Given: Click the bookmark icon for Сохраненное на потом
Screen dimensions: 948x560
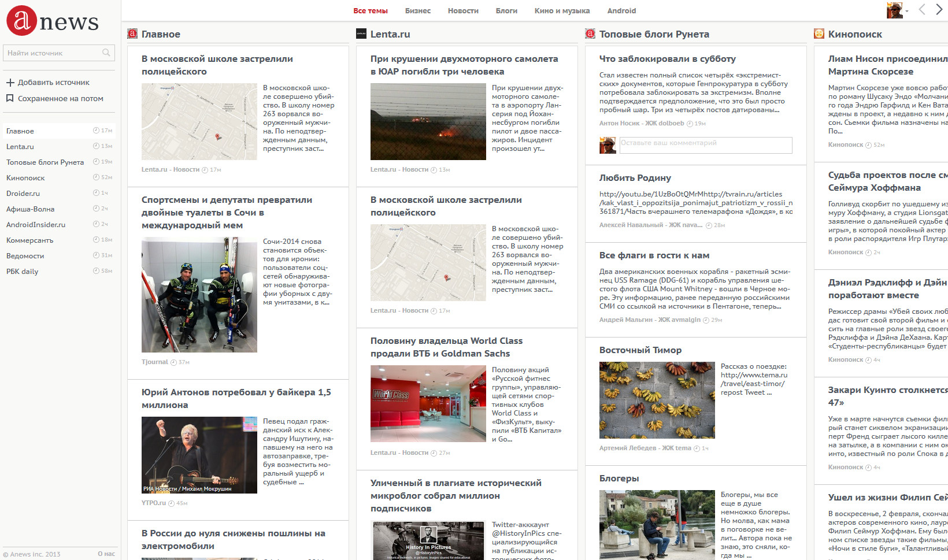Looking at the screenshot, I should [10, 98].
